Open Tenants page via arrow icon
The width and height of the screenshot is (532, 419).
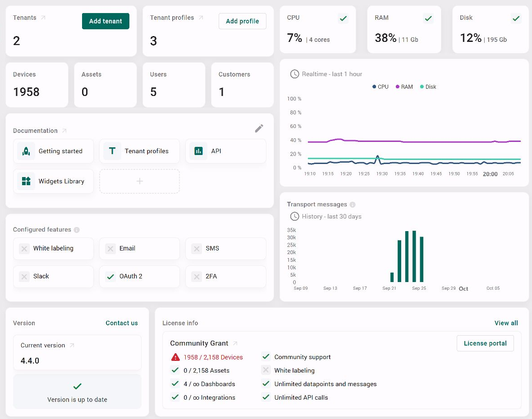click(43, 18)
